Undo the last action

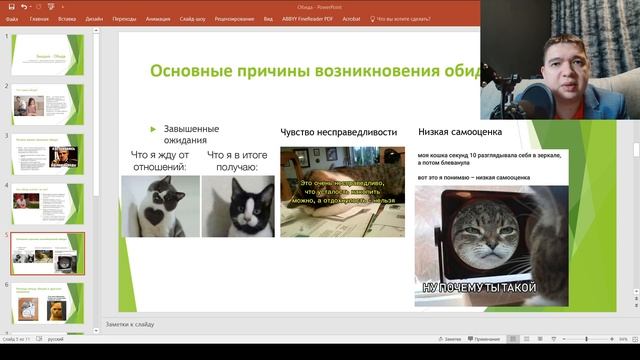[x=24, y=7]
